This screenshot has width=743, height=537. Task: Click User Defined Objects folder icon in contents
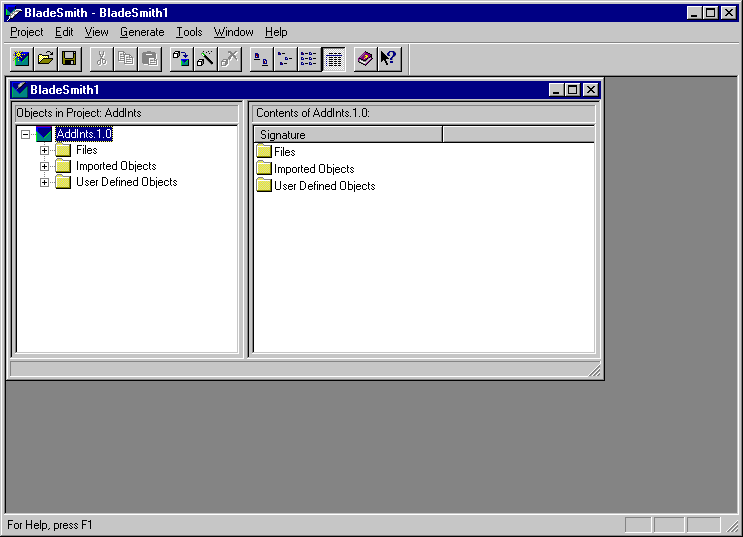(x=264, y=185)
